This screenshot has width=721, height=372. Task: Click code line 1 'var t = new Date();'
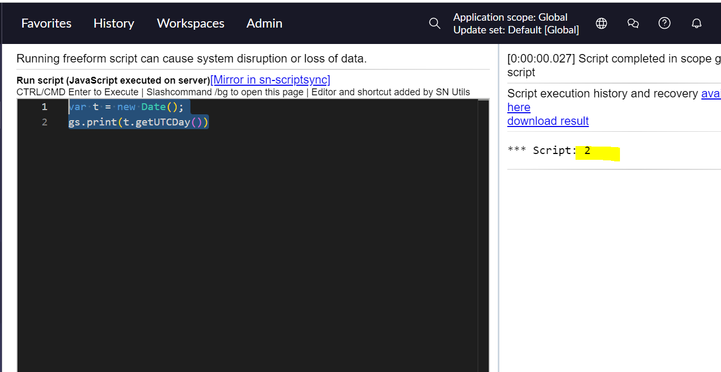126,107
